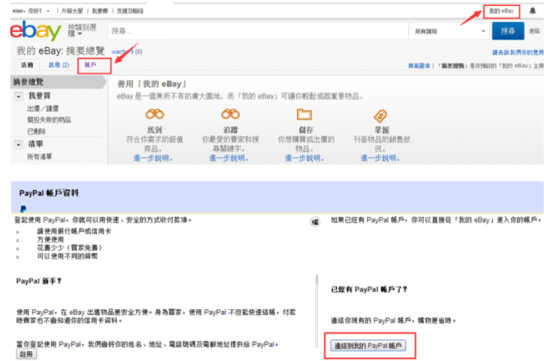Select 競投失敗的物品 in the sidebar
Image resolution: width=544 pixels, height=361 pixels.
(x=49, y=120)
